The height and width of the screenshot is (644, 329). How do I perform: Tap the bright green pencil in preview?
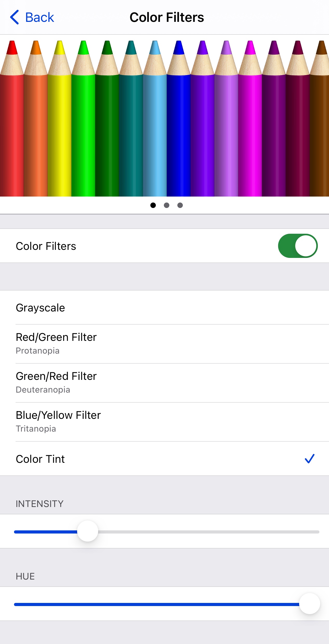pos(83,118)
